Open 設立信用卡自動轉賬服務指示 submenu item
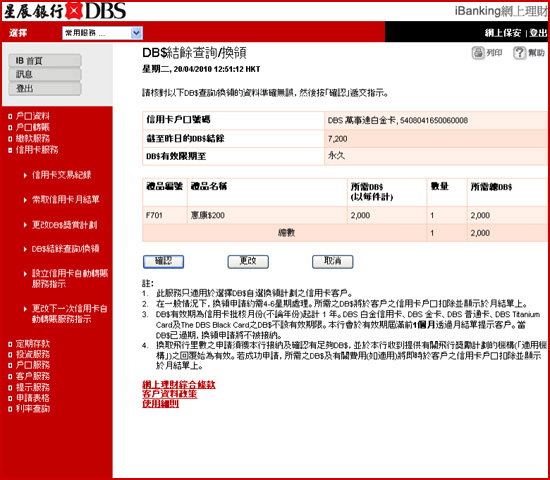Screen dimensions: 550x480 pos(70,279)
